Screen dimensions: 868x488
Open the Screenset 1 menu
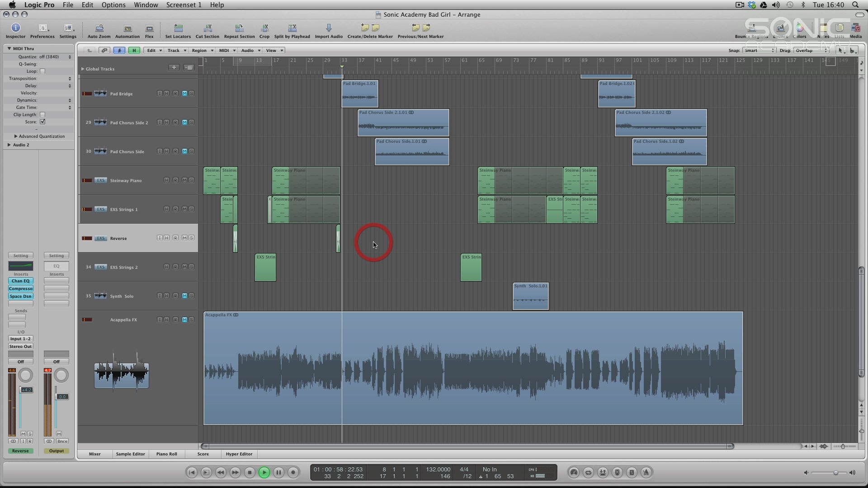coord(184,5)
